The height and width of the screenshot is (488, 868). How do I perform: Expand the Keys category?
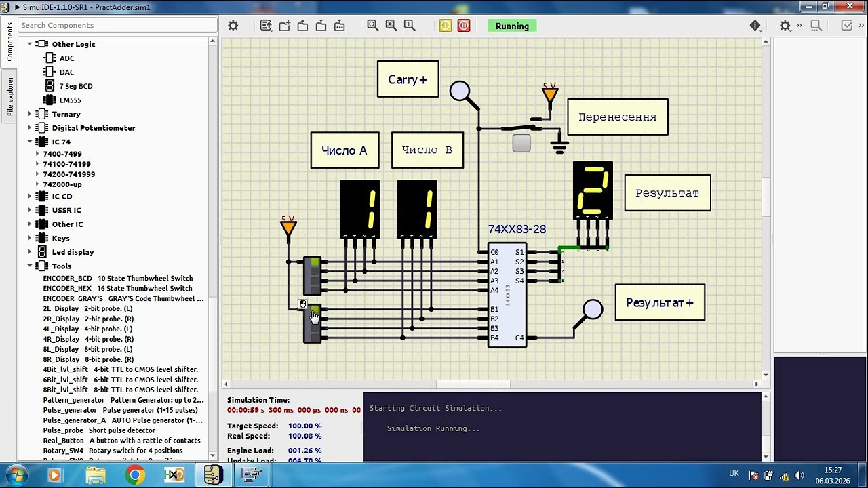click(x=30, y=238)
